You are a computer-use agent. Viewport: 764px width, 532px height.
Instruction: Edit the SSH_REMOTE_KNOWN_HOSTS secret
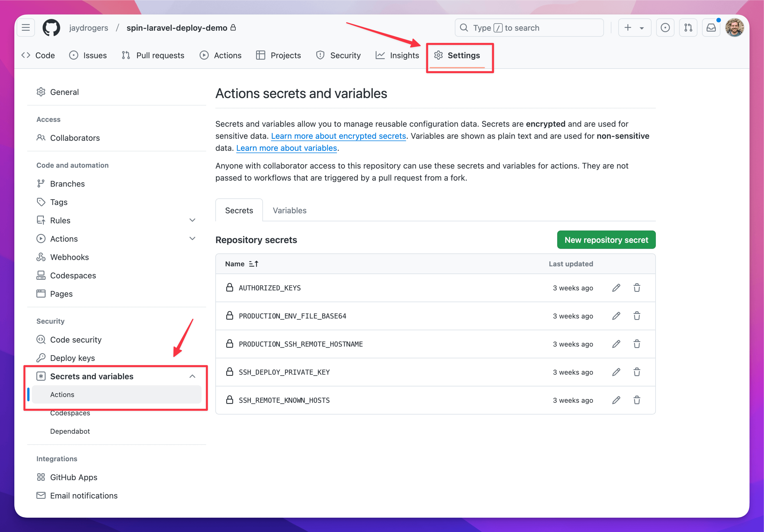coord(616,400)
